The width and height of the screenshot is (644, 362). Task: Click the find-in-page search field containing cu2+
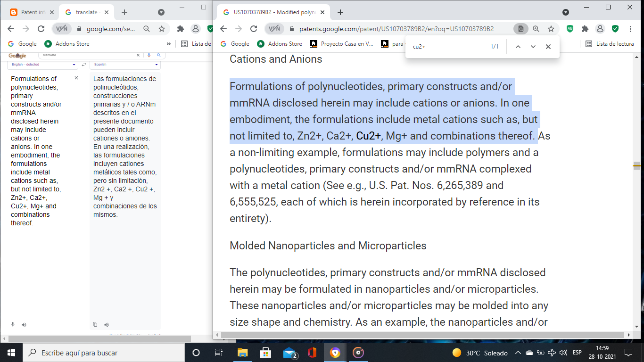point(448,47)
